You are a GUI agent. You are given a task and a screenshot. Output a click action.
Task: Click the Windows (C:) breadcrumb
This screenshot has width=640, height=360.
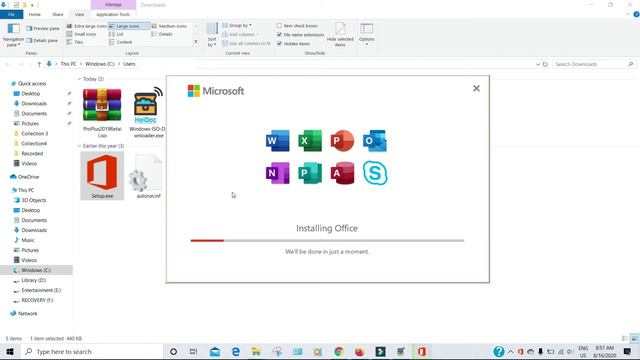[x=100, y=64]
